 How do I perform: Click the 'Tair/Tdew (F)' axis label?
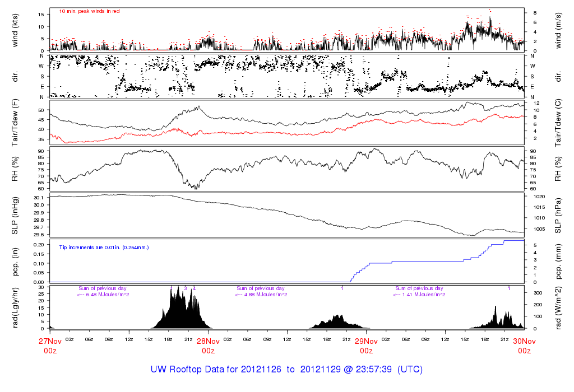(15, 123)
